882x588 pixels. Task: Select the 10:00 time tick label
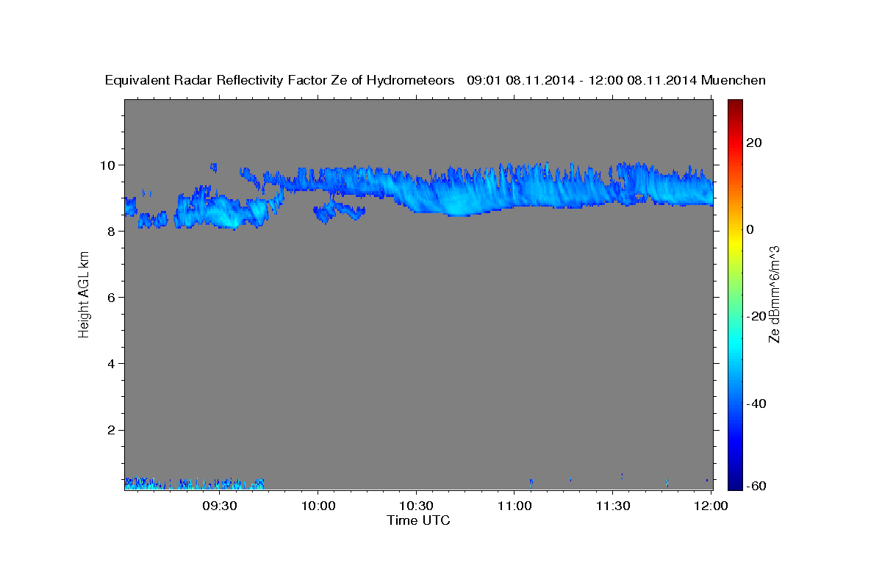pyautogui.click(x=318, y=506)
